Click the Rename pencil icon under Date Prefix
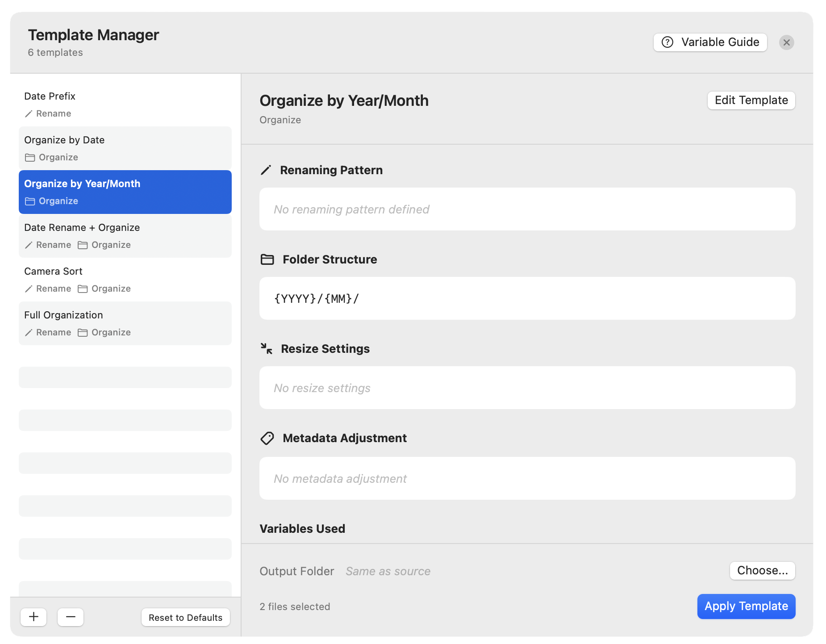The width and height of the screenshot is (826, 644). click(28, 113)
